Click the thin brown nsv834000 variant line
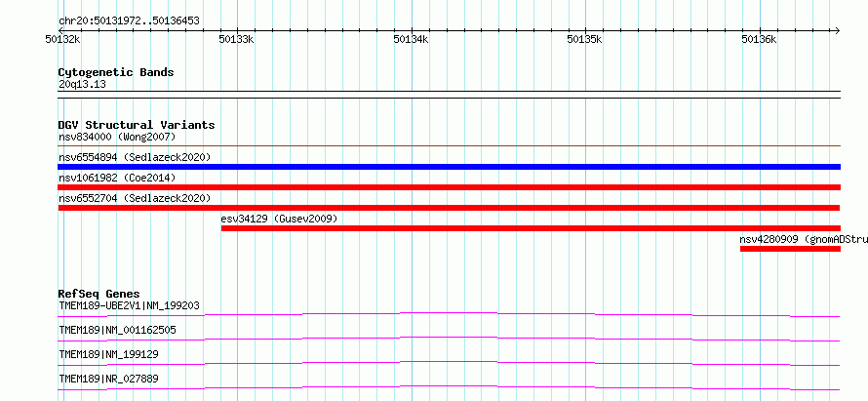Viewport: 868px width, 401px height. (x=449, y=146)
